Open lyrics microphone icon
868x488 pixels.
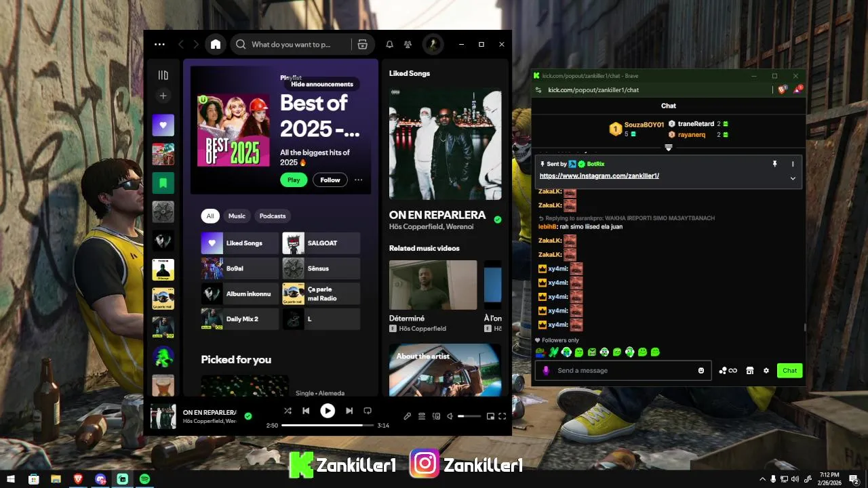[407, 416]
